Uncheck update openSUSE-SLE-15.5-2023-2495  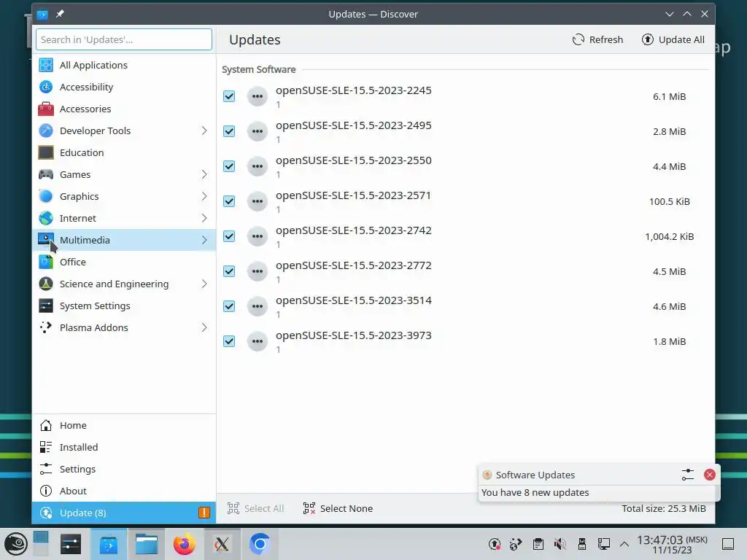(229, 131)
